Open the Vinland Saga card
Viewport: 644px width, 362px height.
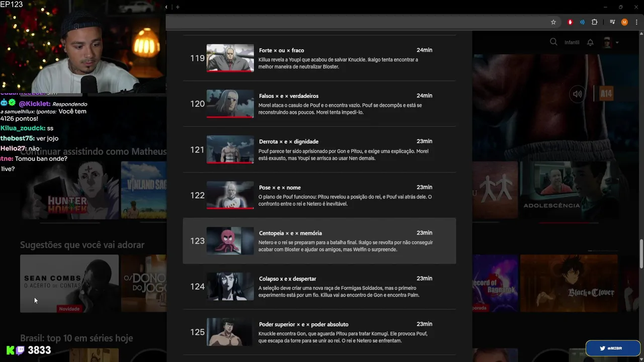pos(143,190)
